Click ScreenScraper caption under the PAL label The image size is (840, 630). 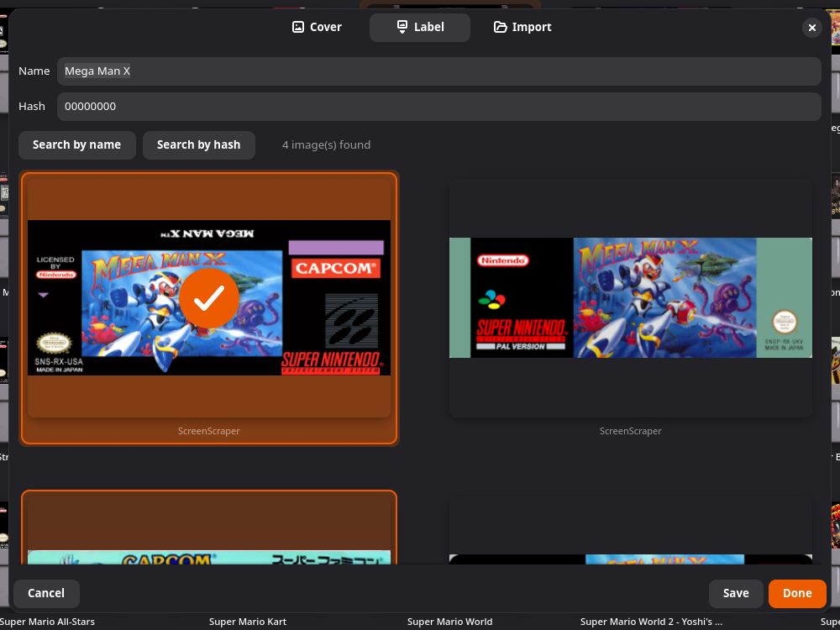tap(631, 431)
